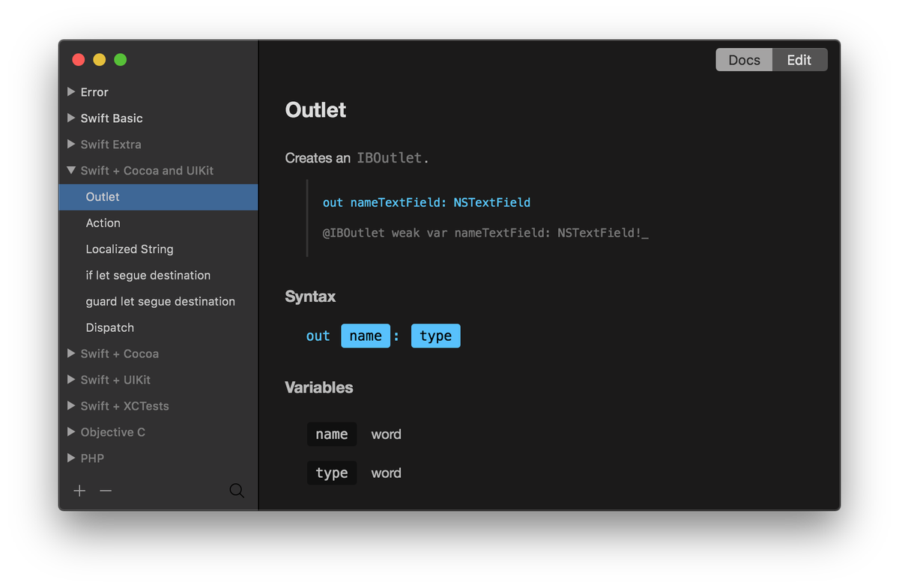Screen dimensions: 899x588
Task: Switch to the Edit tab
Action: 799,60
